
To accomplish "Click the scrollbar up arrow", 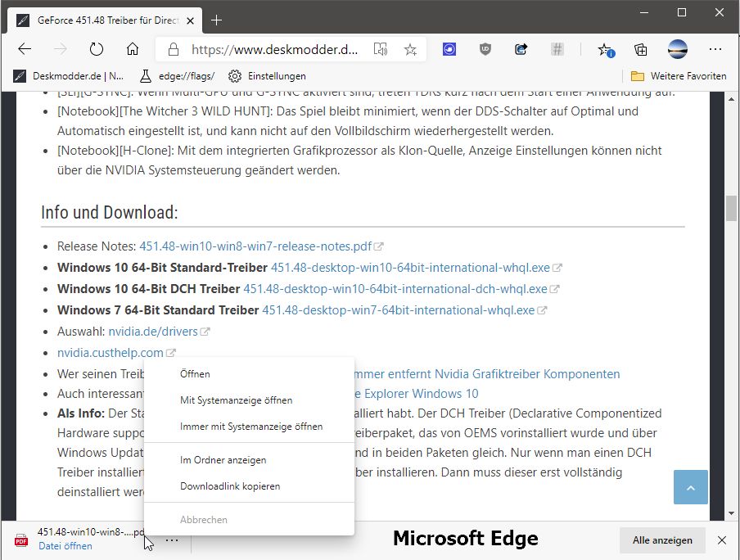I will click(731, 99).
